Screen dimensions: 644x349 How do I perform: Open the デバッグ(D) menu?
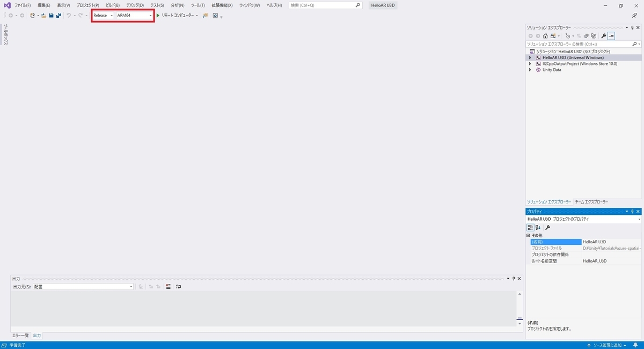pyautogui.click(x=135, y=5)
